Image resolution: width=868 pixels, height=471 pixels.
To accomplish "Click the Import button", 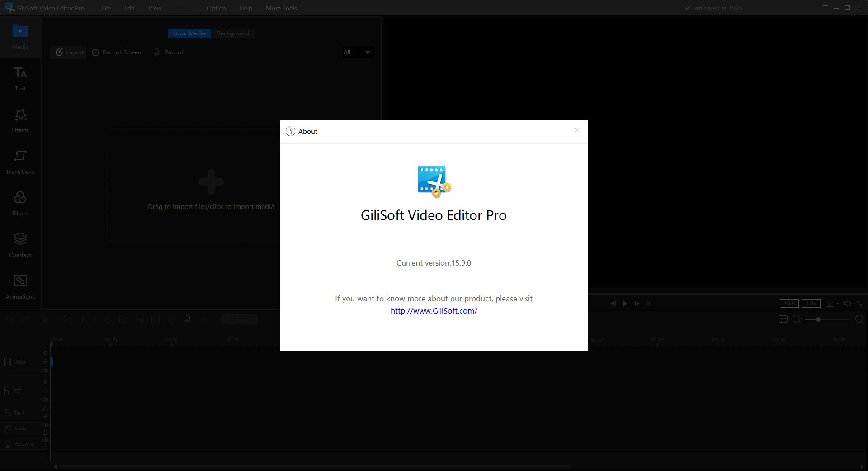I will tap(69, 52).
